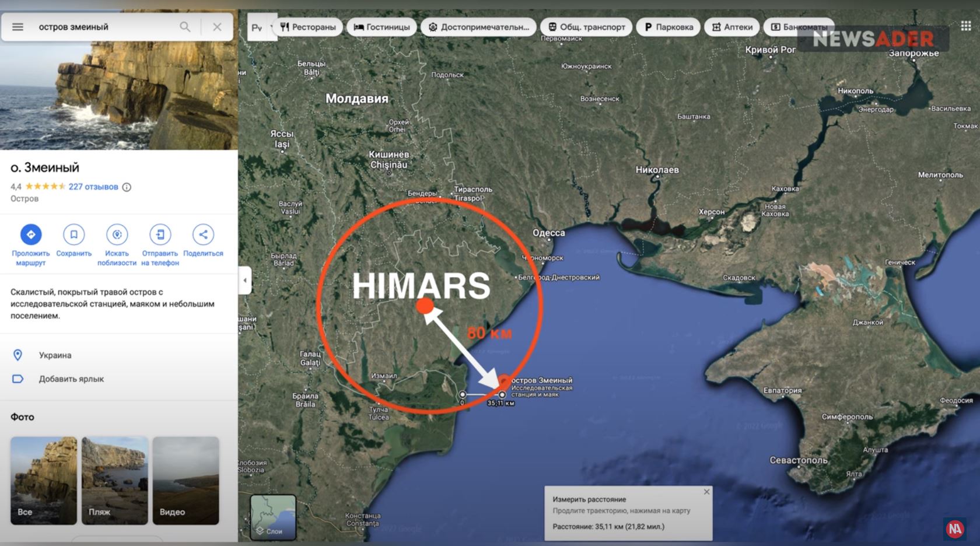The width and height of the screenshot is (980, 546).
Task: Click the island cliff header photo
Action: (x=119, y=96)
